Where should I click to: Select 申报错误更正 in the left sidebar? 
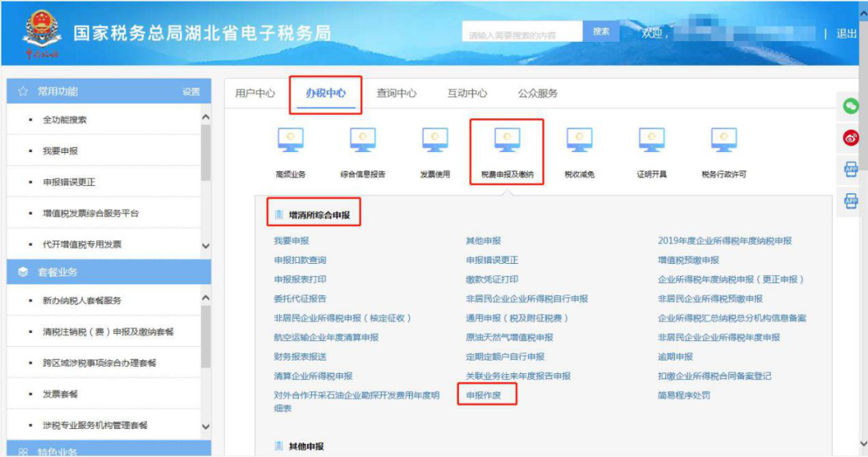(x=69, y=182)
